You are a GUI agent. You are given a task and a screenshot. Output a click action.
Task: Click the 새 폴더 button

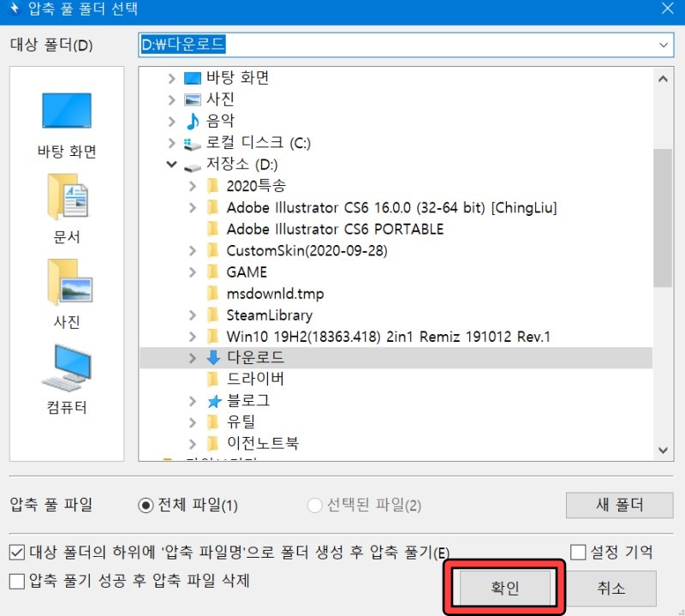(619, 505)
